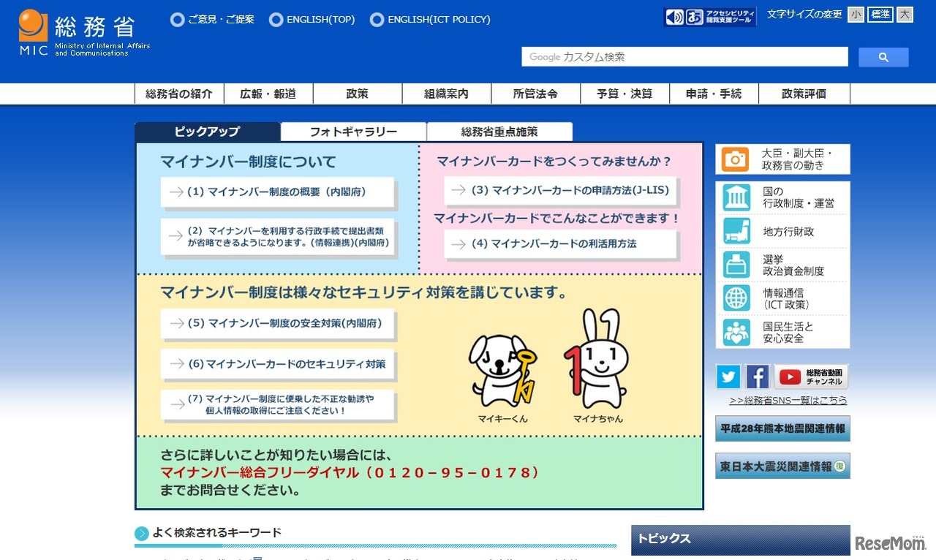Viewport: 936px width, 560px height.
Task: Open the ministry's Twitter page via the bird icon
Action: click(x=728, y=377)
